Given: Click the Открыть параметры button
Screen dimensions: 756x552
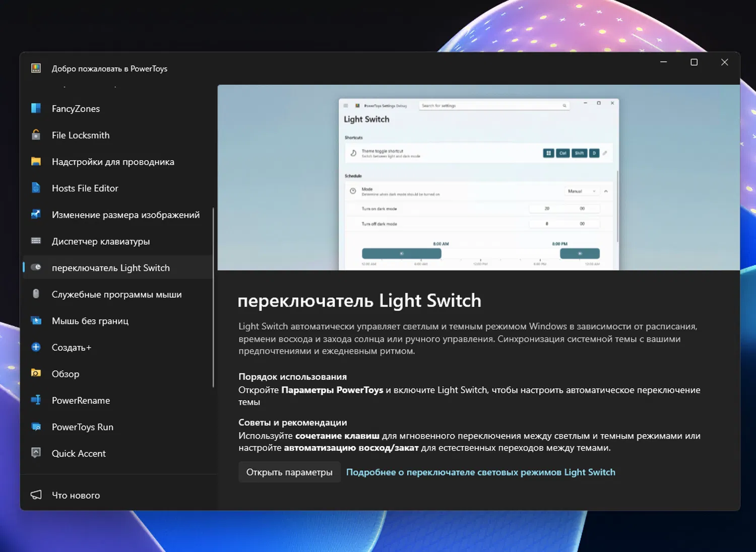Looking at the screenshot, I should coord(289,472).
